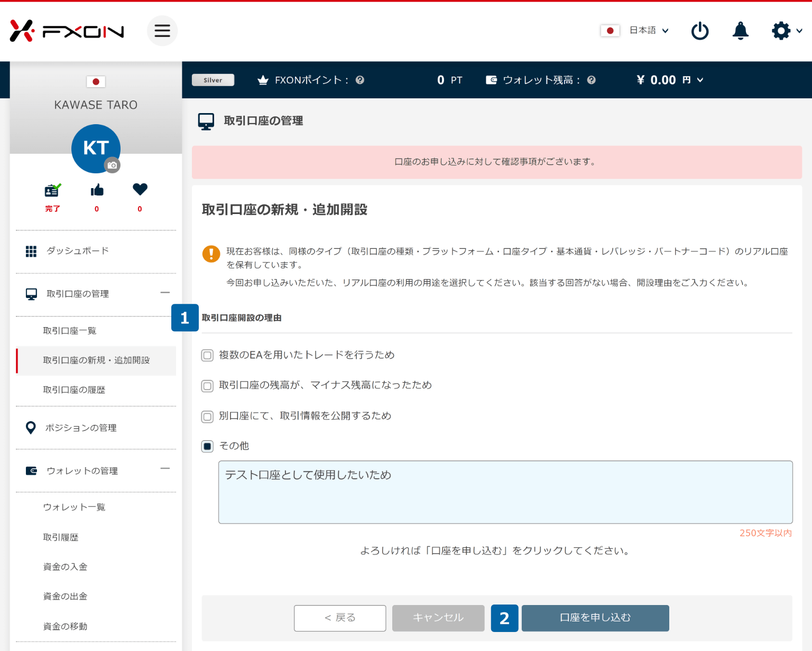Click the crown FXON points icon

tap(263, 80)
